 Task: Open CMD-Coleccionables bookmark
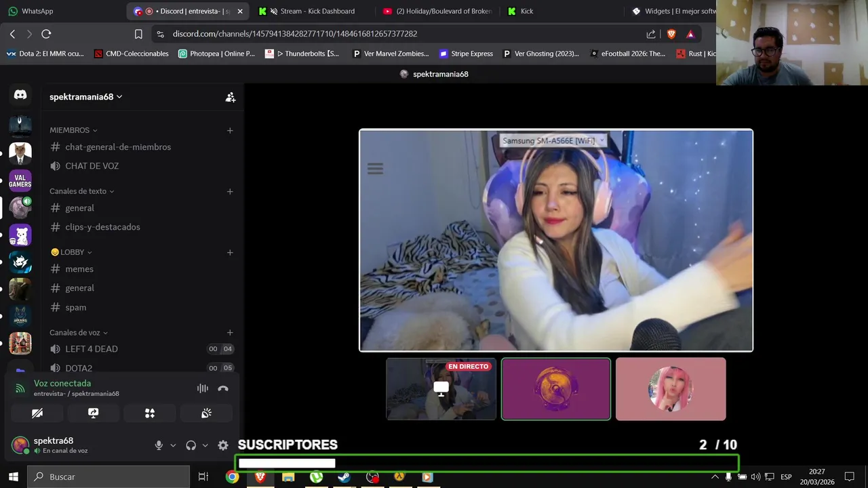coord(131,54)
